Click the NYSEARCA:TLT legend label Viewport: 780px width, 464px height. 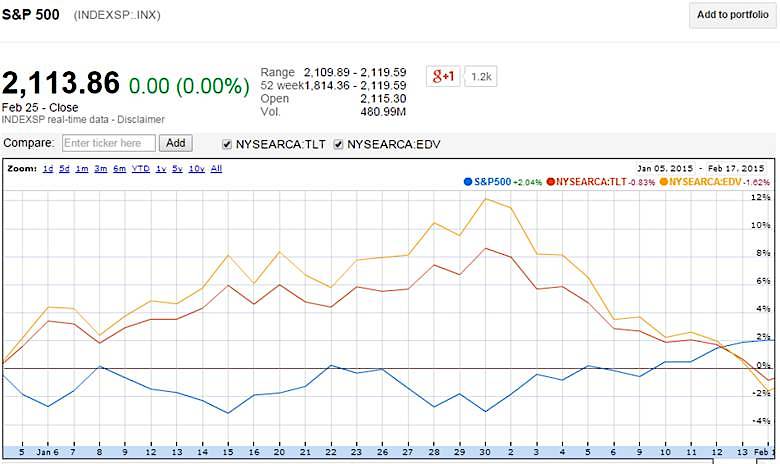click(591, 182)
